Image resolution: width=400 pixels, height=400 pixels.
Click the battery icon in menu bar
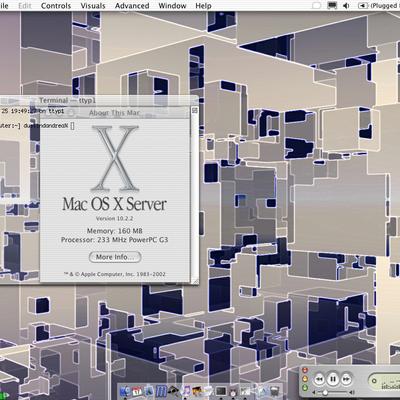point(362,6)
